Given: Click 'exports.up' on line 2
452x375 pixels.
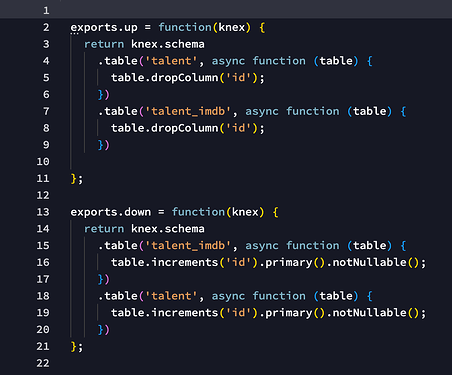Looking at the screenshot, I should click(x=104, y=28).
